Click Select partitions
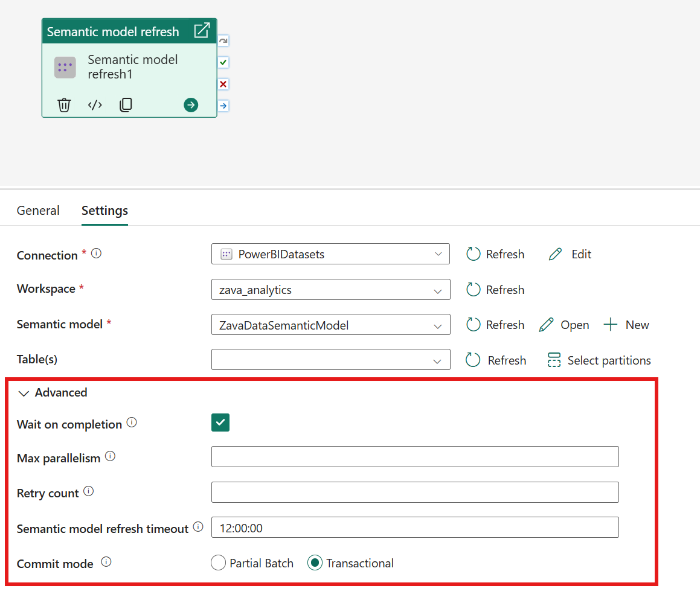This screenshot has height=609, width=700. 599,360
